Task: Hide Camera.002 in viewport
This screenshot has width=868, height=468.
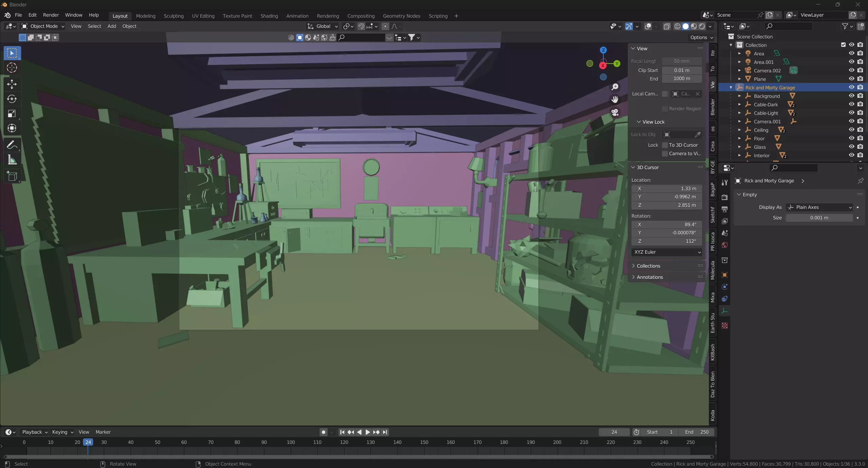Action: pyautogui.click(x=852, y=70)
